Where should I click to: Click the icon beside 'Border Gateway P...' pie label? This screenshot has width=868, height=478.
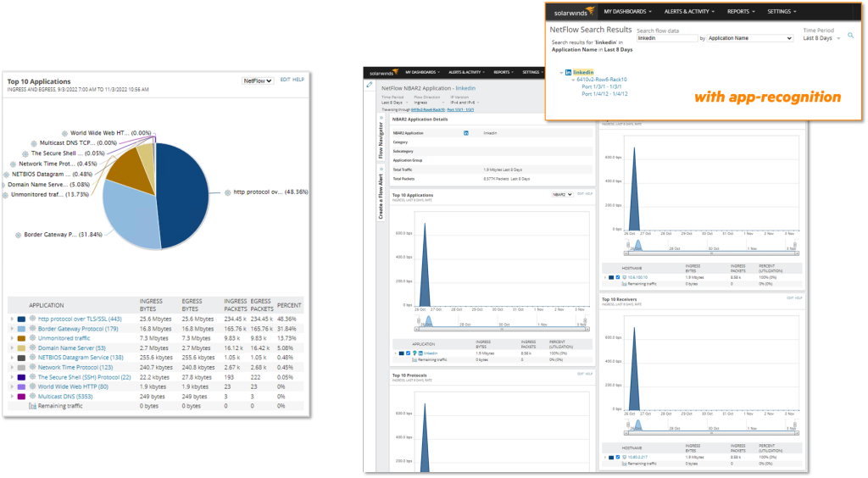19,235
